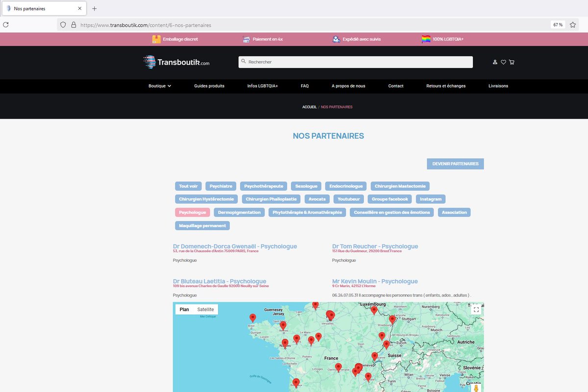
Task: Open Dr Domenech-Dorca Gwenaël - Psychologue
Action: click(x=235, y=246)
